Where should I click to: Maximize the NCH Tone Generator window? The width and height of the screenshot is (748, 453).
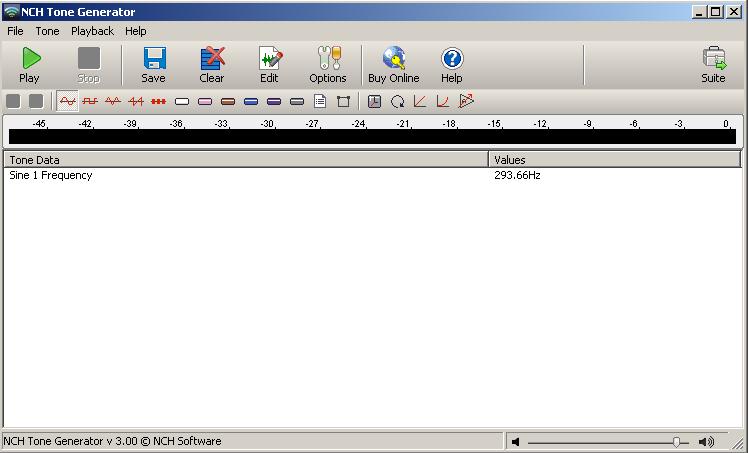point(716,12)
